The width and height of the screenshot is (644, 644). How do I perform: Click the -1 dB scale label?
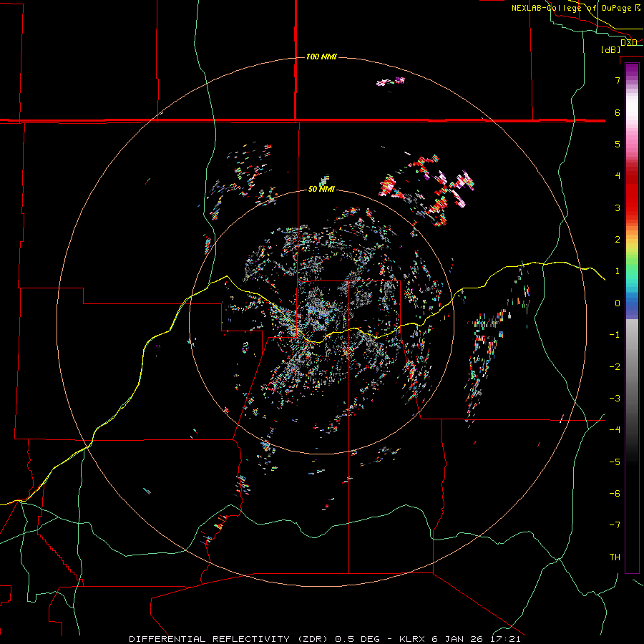point(615,335)
